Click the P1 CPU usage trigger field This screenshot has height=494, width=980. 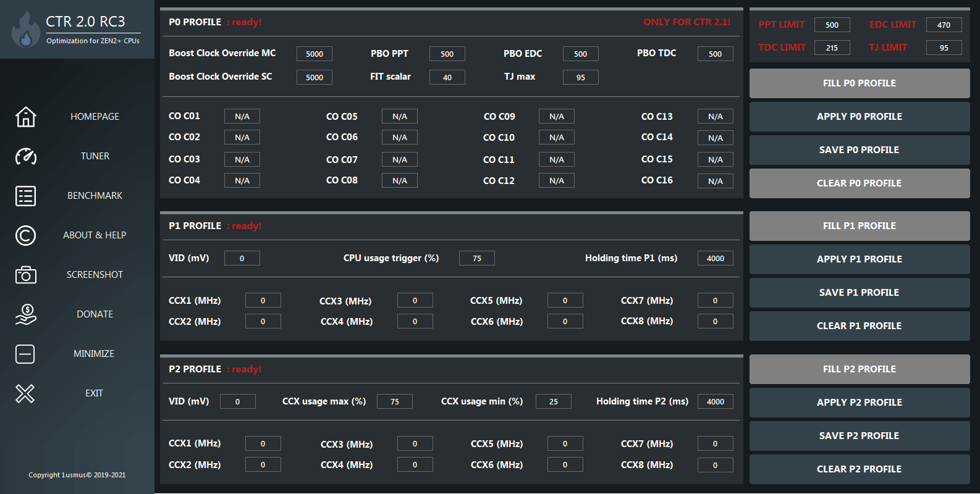click(476, 259)
